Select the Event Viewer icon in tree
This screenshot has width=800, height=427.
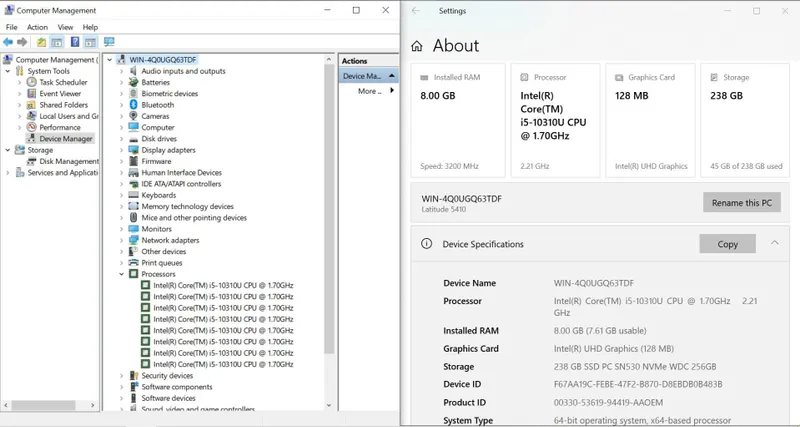click(x=32, y=93)
